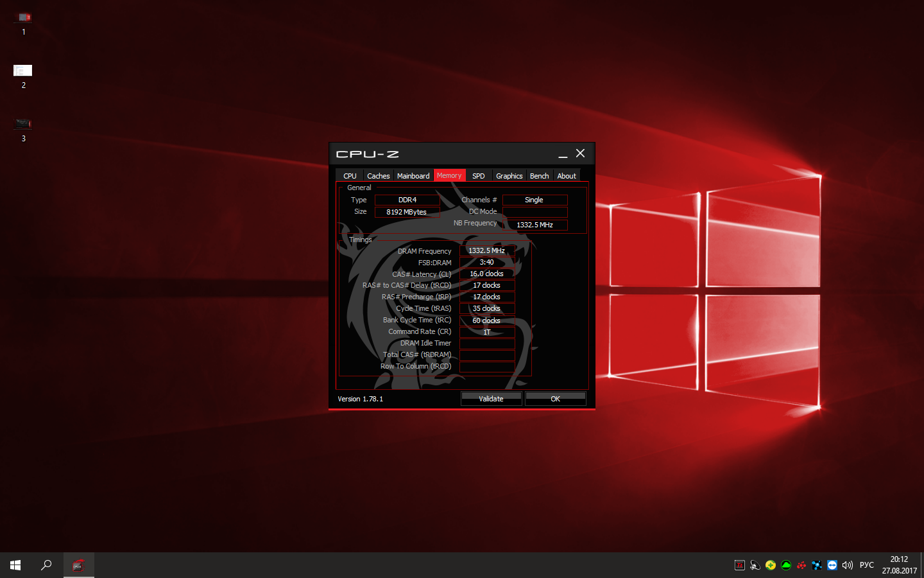Open the Caches tab
Image resolution: width=924 pixels, height=578 pixels.
379,176
